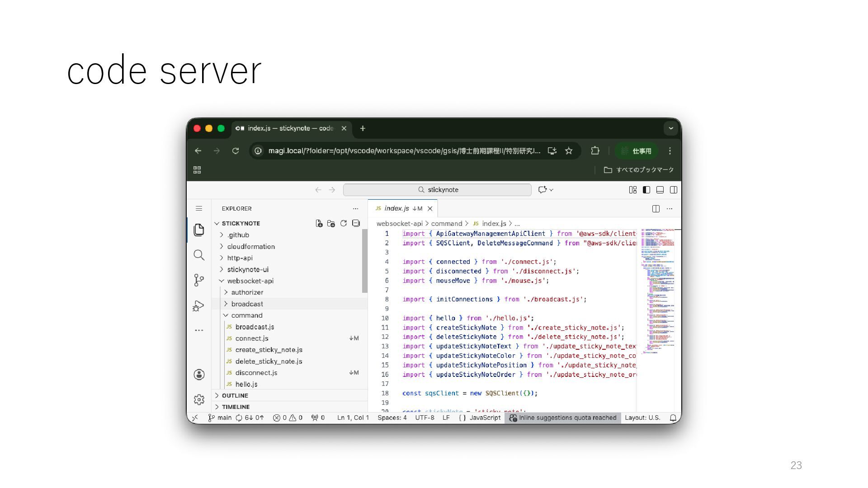Click the stickynote command center search box

click(437, 190)
